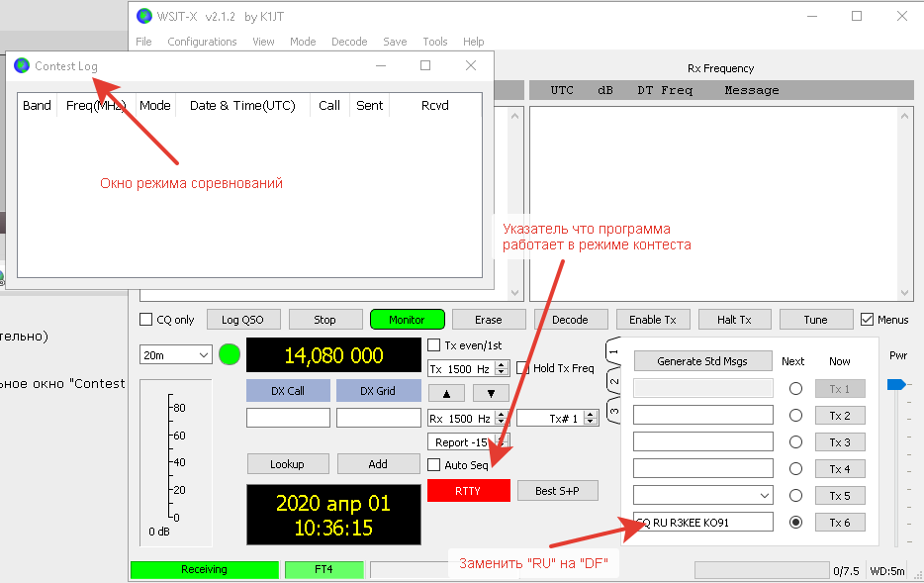Click the red RTTY contest indicator
This screenshot has width=924, height=583.
(468, 491)
